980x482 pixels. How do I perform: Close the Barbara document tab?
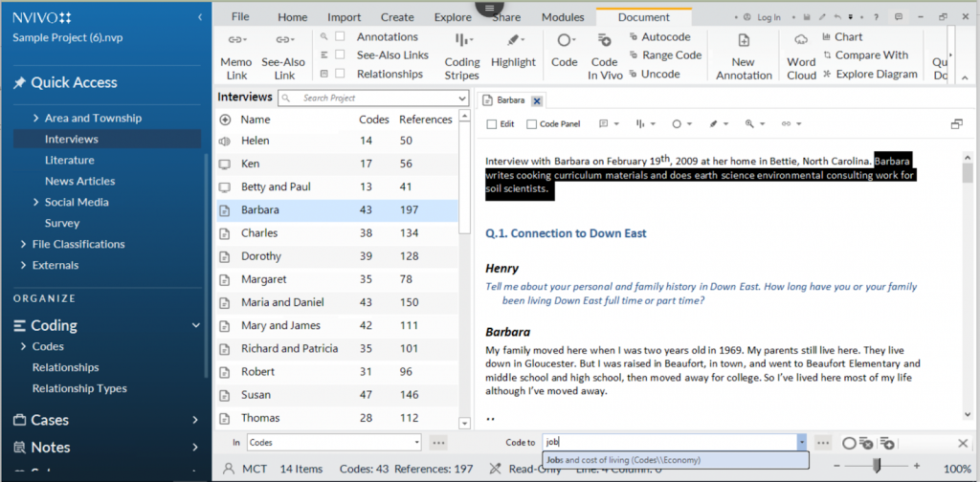click(536, 100)
